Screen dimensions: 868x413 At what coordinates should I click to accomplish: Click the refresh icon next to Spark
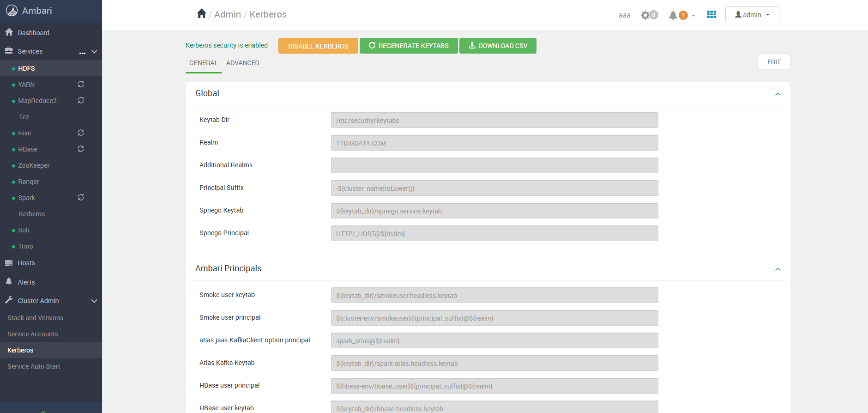coord(81,197)
